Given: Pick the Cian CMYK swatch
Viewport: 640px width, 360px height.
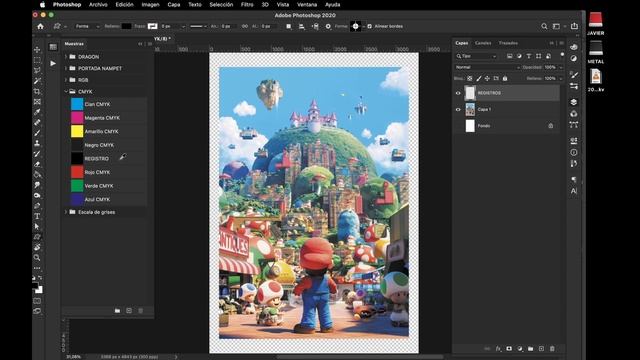Looking at the screenshot, I should [x=108, y=104].
